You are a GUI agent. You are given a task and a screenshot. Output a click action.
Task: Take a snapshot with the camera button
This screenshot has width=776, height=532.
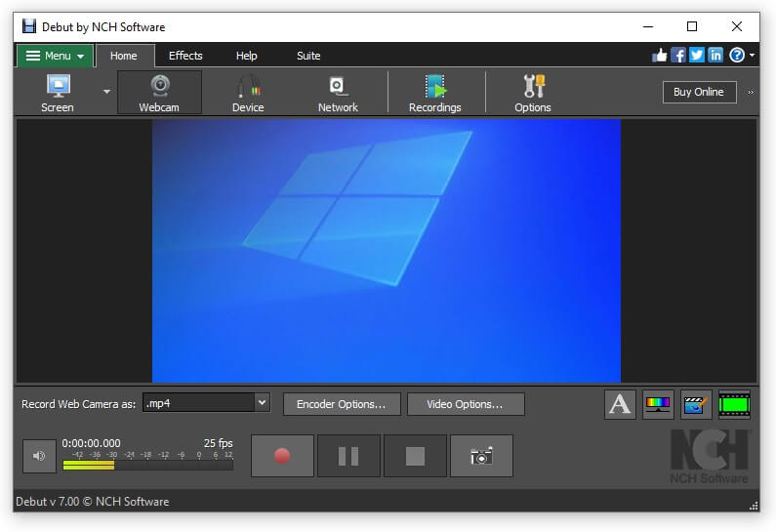tap(481, 456)
